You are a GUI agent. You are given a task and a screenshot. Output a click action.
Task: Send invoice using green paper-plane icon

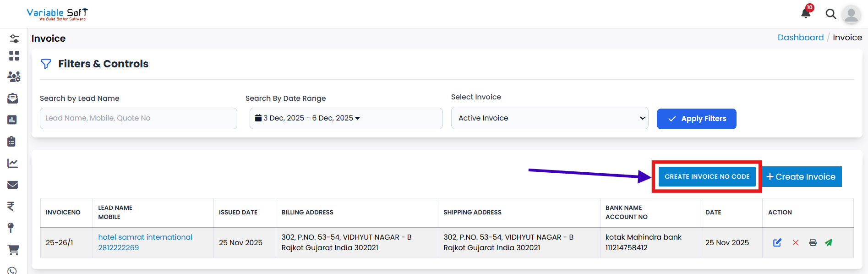tap(829, 242)
